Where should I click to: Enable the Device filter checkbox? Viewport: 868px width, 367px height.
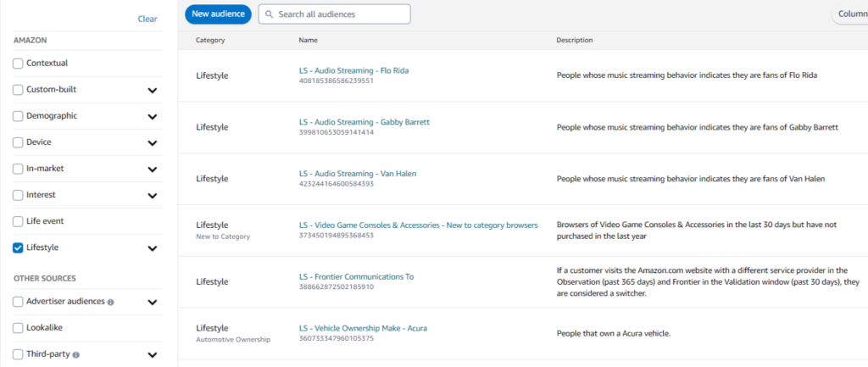click(x=18, y=142)
